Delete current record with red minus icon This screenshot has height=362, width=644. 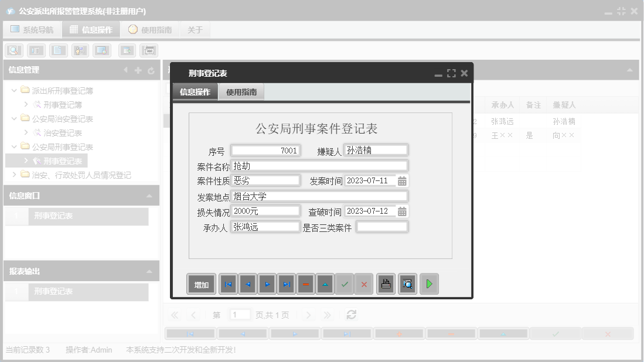point(305,284)
